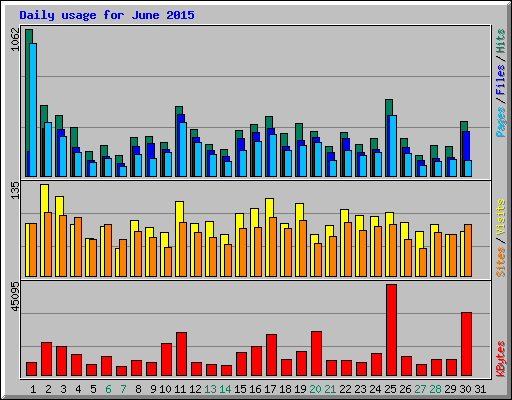Click day 3 on the x-axis

pos(63,389)
